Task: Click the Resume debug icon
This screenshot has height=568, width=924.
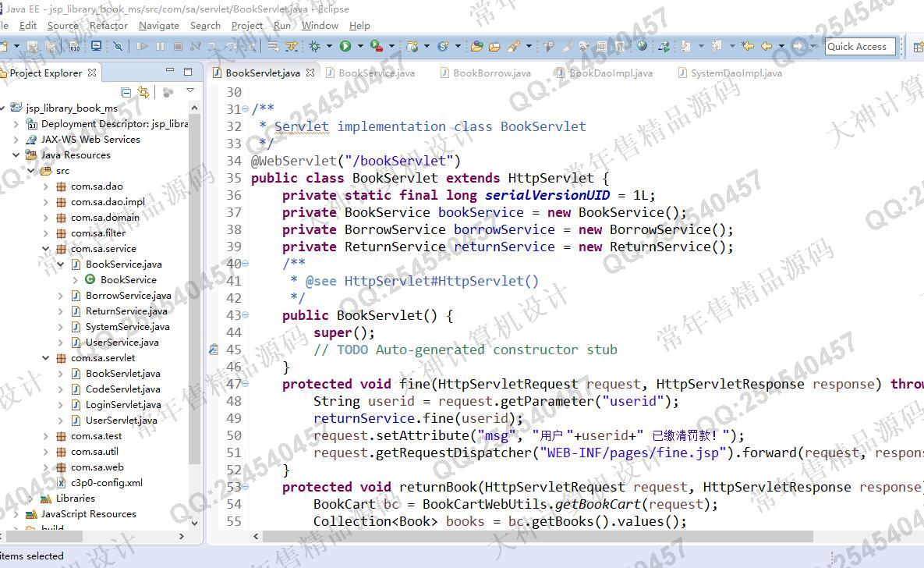Action: coord(142,46)
